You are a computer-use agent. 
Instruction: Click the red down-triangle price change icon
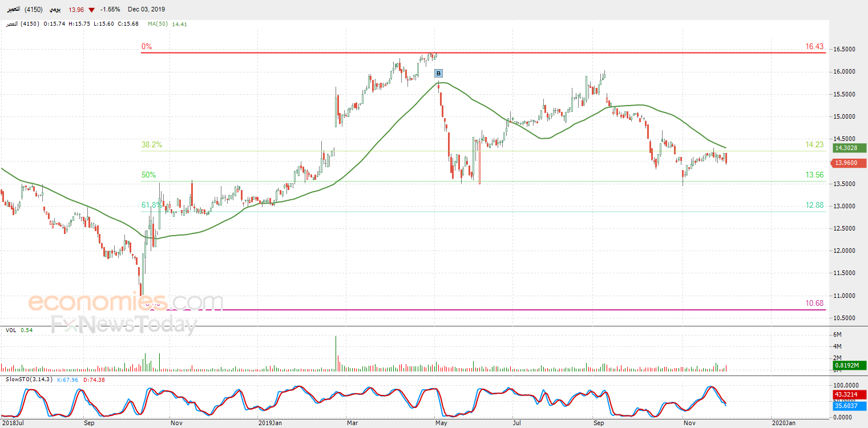click(x=92, y=9)
